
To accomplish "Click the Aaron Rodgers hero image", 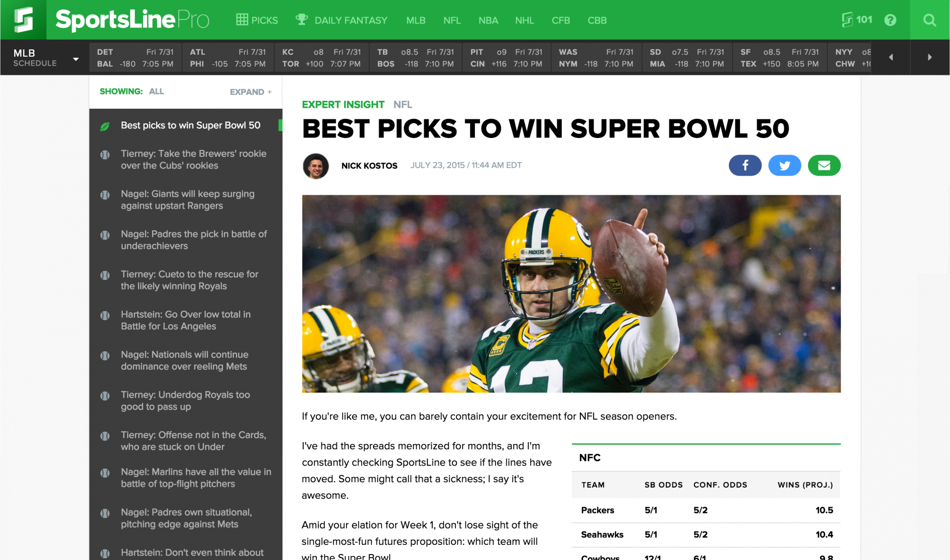I will click(571, 294).
